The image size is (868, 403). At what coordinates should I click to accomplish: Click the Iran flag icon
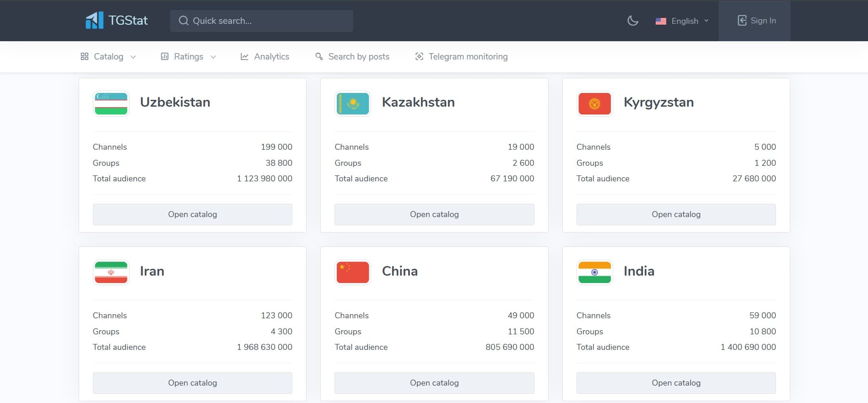coord(111,272)
